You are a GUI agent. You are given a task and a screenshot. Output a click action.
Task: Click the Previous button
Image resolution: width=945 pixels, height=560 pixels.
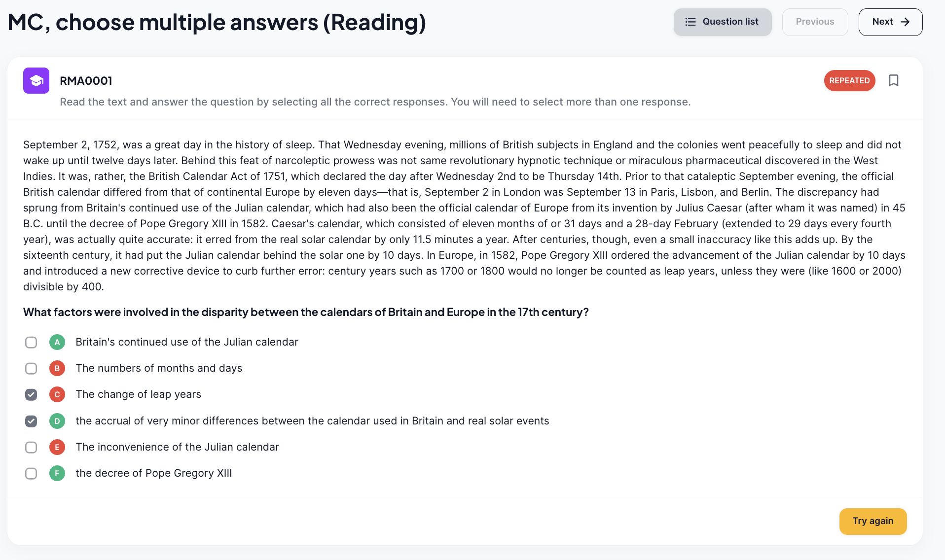pyautogui.click(x=815, y=22)
